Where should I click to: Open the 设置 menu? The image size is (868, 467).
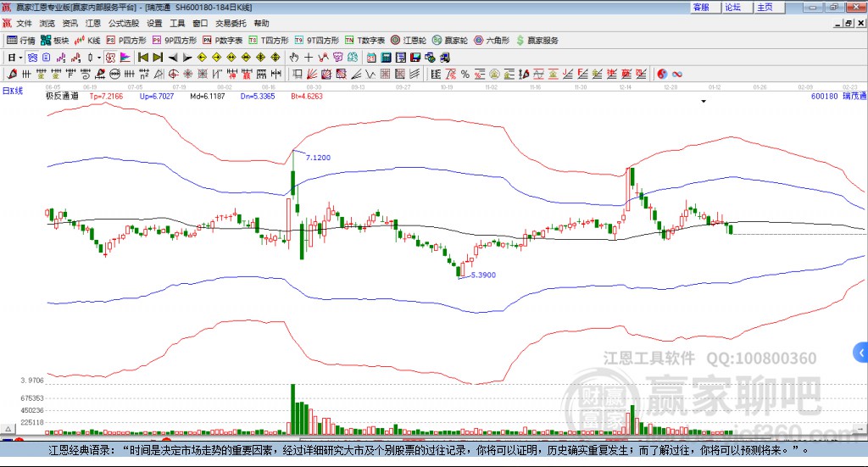(x=154, y=23)
